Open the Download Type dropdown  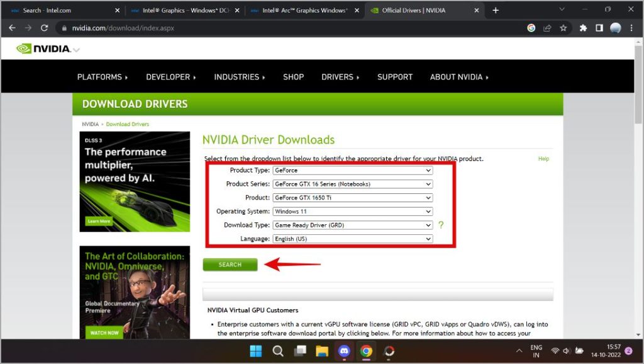point(353,225)
